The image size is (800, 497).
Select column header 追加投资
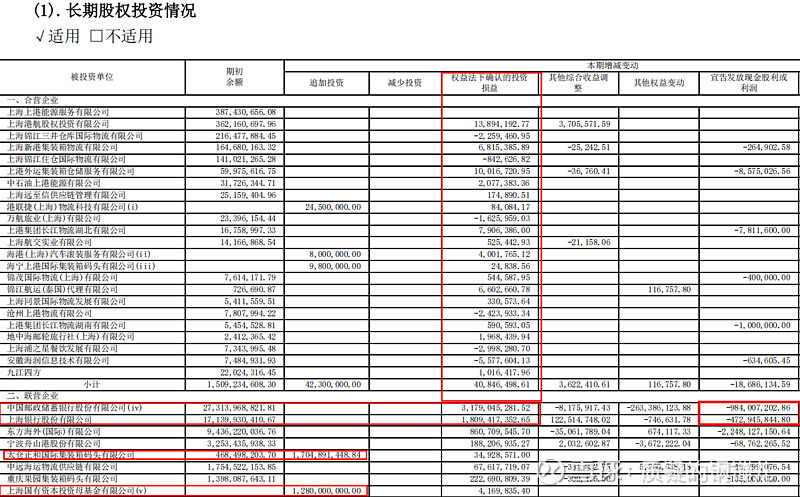[327, 83]
